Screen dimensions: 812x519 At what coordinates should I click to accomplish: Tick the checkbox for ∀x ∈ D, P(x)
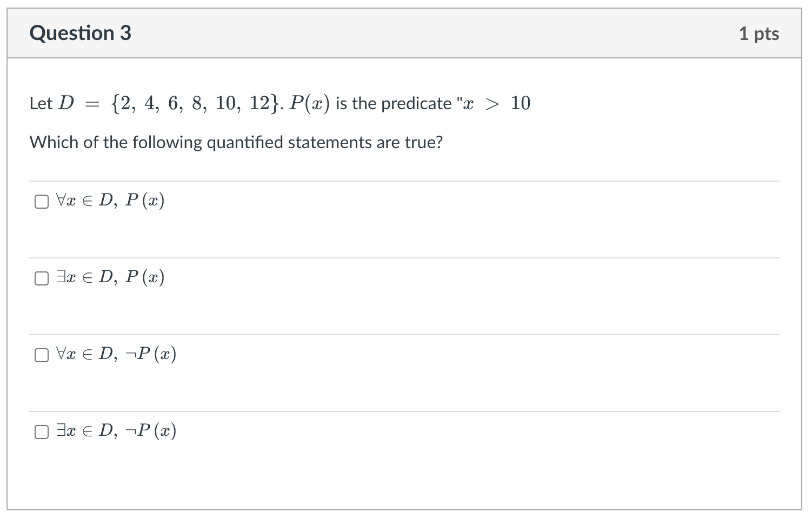click(x=42, y=202)
